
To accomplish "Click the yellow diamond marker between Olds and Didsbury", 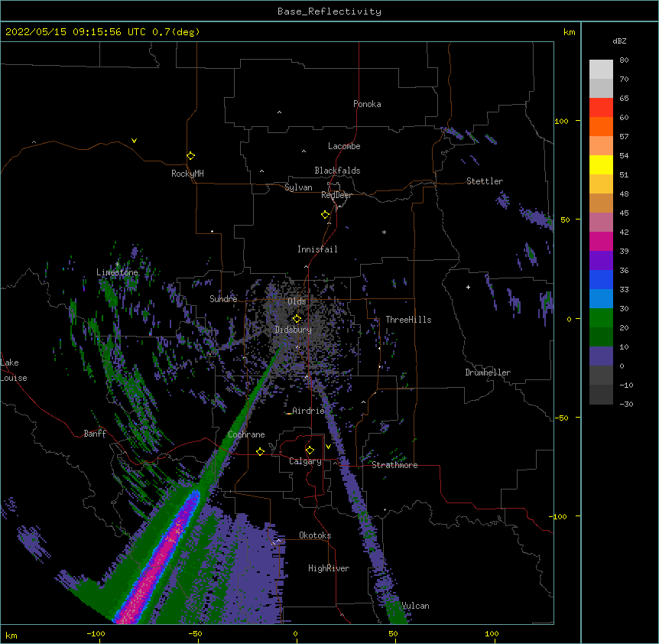I will tap(297, 318).
